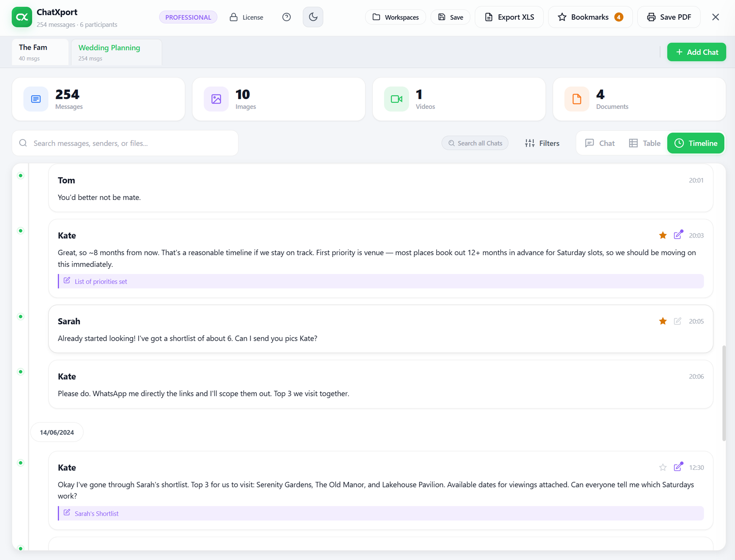This screenshot has height=560, width=735.
Task: Unbookmark Sarah's 20:05 message star
Action: tap(663, 321)
